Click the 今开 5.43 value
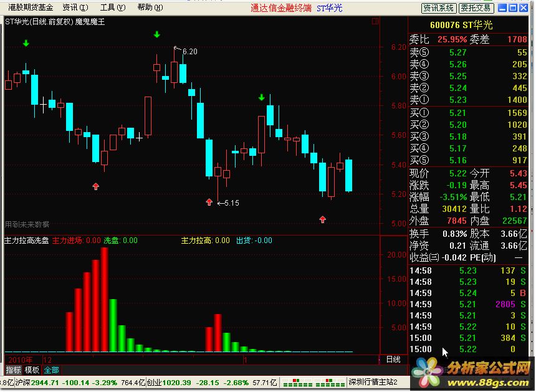The width and height of the screenshot is (536, 392). [x=518, y=173]
